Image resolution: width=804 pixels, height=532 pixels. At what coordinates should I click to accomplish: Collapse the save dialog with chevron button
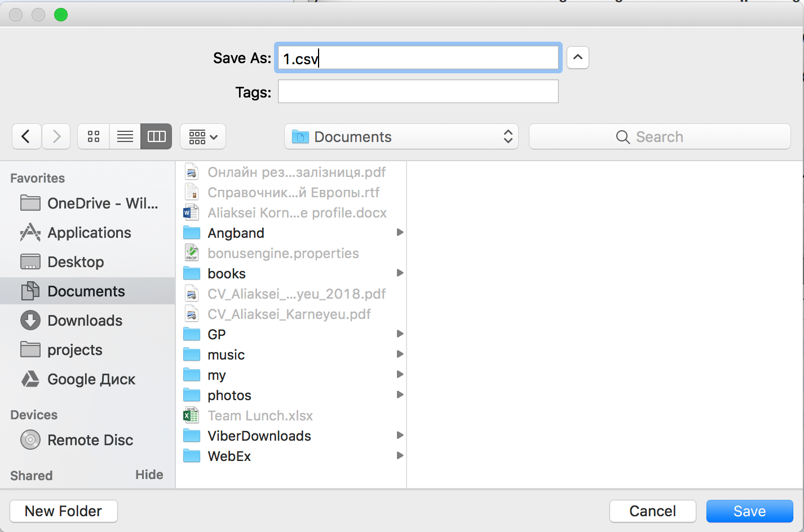click(577, 57)
